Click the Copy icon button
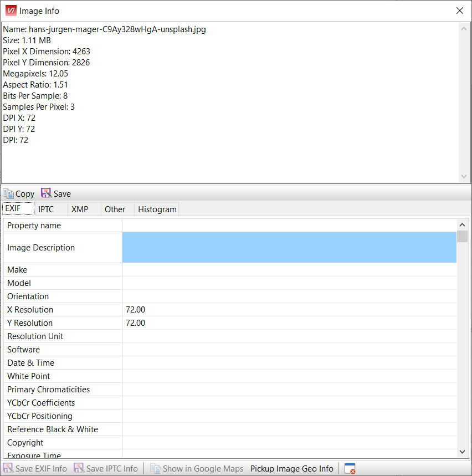Image resolution: width=472 pixels, height=476 pixels. click(8, 194)
